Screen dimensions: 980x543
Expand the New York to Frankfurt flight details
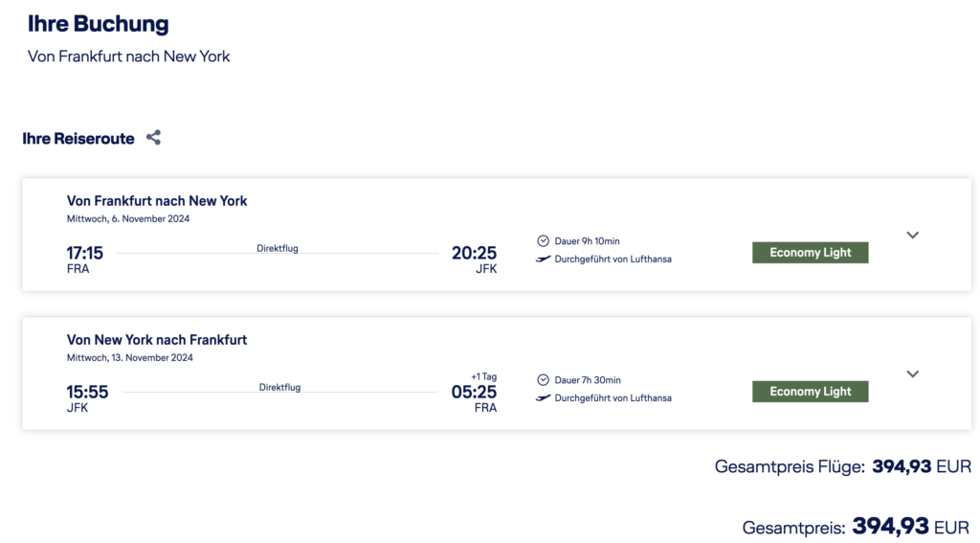912,373
